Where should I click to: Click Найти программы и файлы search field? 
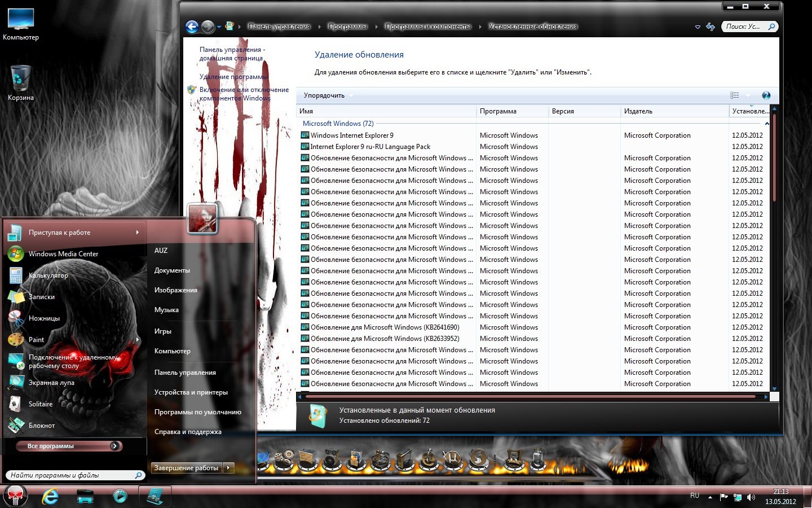tap(75, 475)
